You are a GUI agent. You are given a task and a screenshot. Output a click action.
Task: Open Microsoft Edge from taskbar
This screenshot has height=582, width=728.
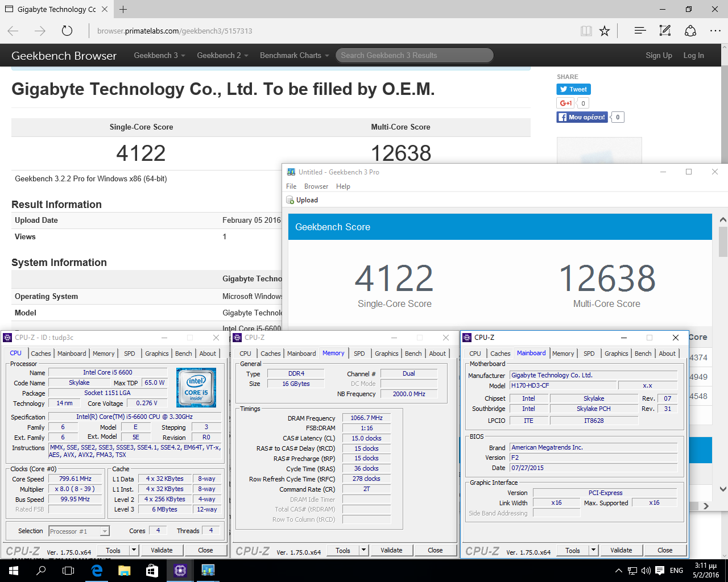tap(97, 571)
